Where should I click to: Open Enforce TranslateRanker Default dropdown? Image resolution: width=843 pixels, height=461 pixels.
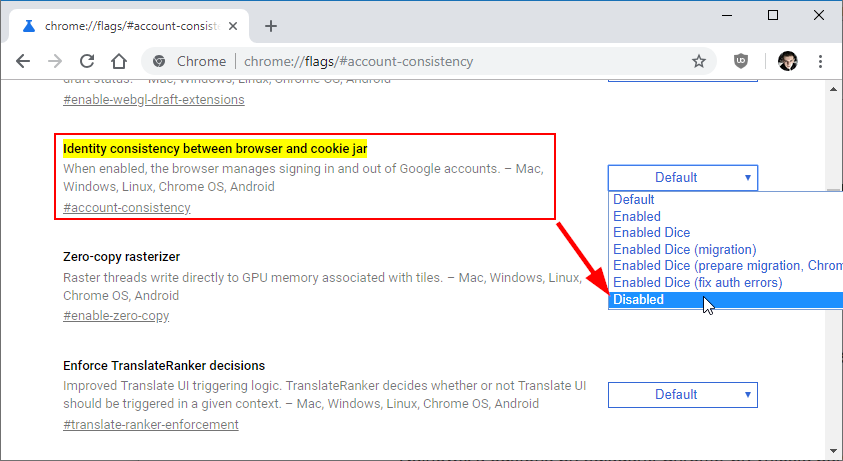[683, 395]
